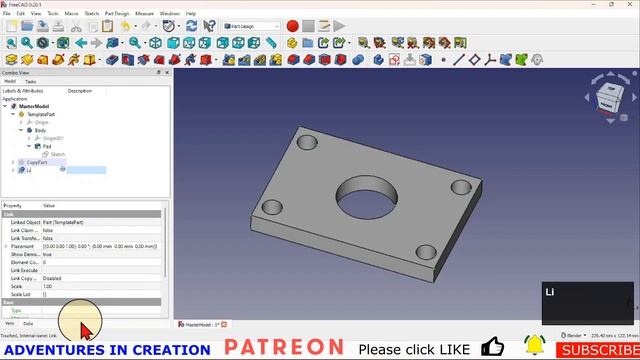The width and height of the screenshot is (640, 360).
Task: Create a datum line icon
Action: click(459, 60)
